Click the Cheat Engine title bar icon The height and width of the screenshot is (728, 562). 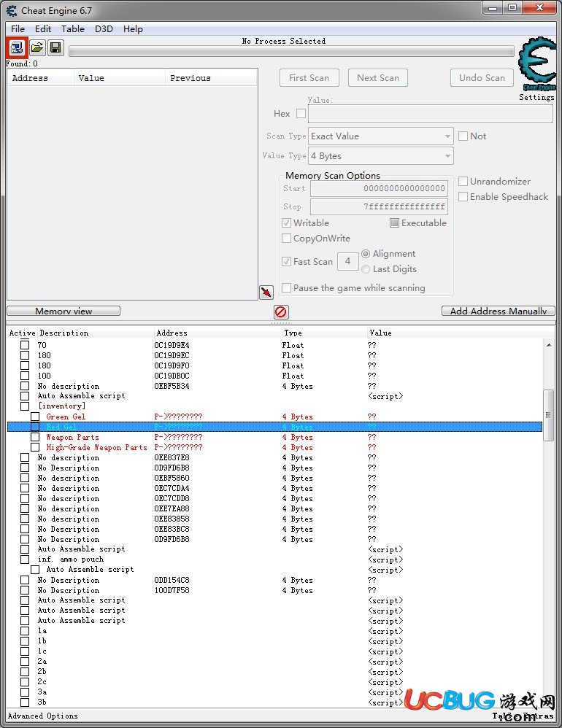point(12,10)
